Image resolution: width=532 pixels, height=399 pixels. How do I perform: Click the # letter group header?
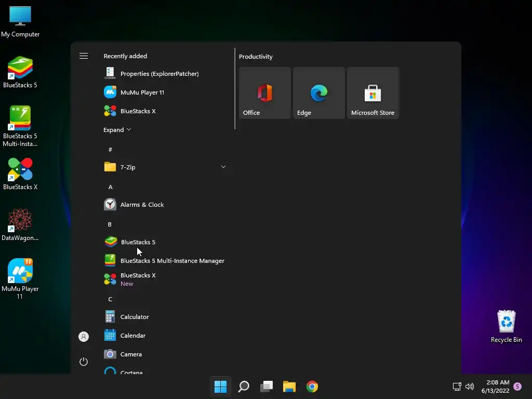pos(110,150)
